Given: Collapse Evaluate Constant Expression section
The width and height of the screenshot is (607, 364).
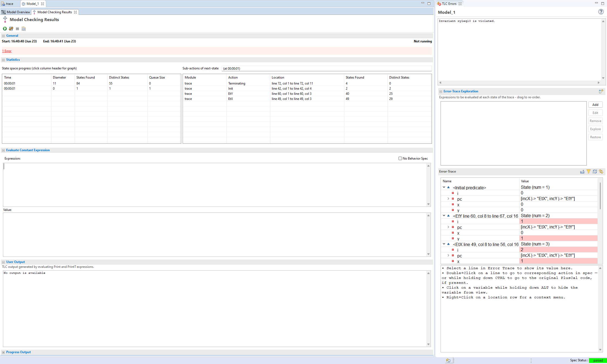Looking at the screenshot, I should (x=3, y=150).
